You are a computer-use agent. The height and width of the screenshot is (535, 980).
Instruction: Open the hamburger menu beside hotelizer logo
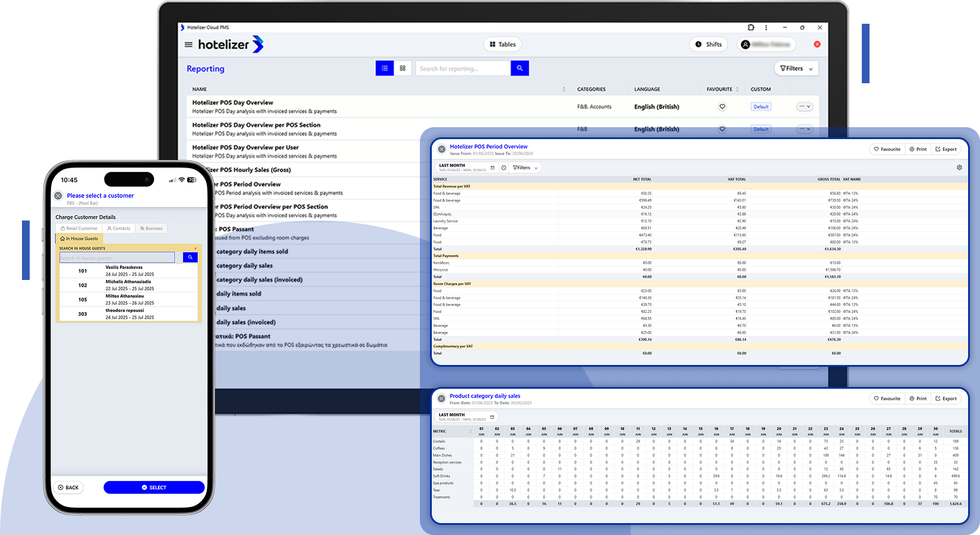click(x=188, y=45)
